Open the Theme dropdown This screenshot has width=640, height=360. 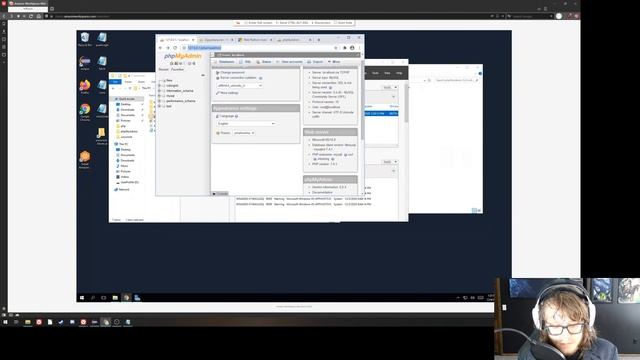tap(244, 133)
